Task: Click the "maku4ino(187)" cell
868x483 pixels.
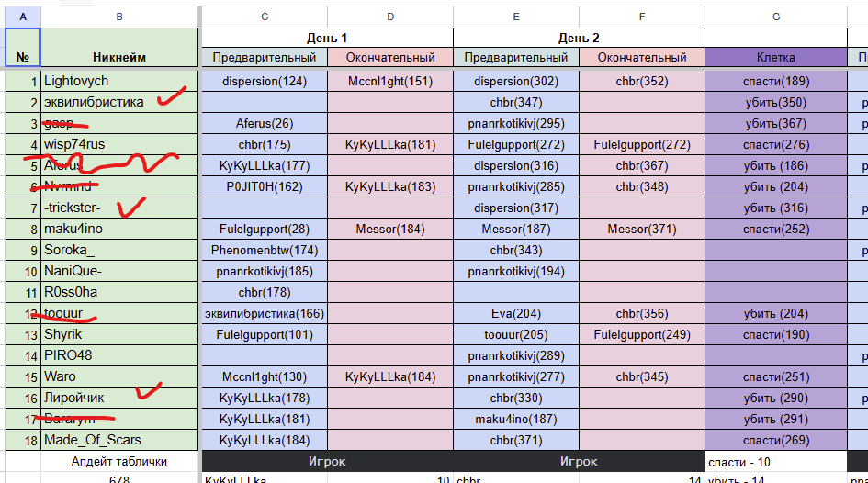Action: click(x=516, y=419)
